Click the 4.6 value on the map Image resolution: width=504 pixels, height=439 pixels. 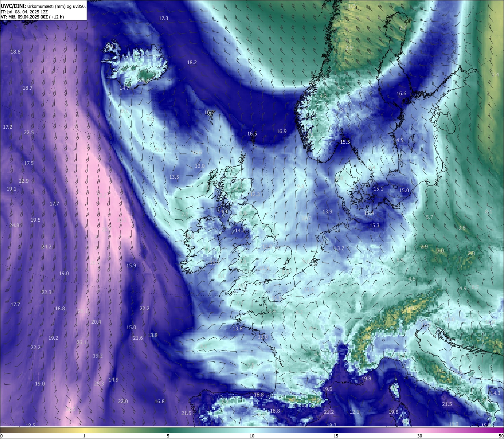coord(412,279)
